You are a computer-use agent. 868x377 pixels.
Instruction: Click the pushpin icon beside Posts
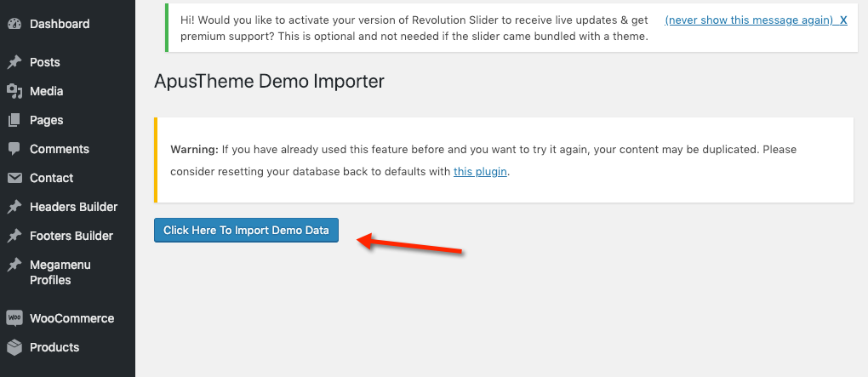[14, 62]
